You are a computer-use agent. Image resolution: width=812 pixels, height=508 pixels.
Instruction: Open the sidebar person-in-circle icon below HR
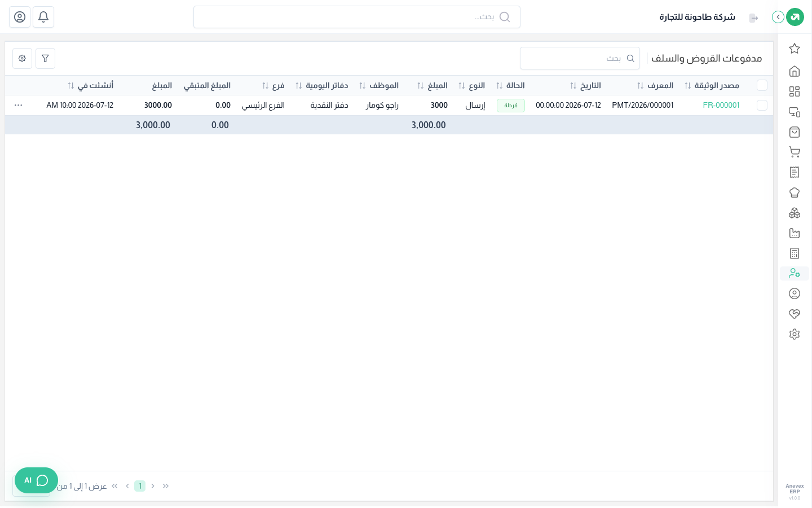(x=795, y=294)
